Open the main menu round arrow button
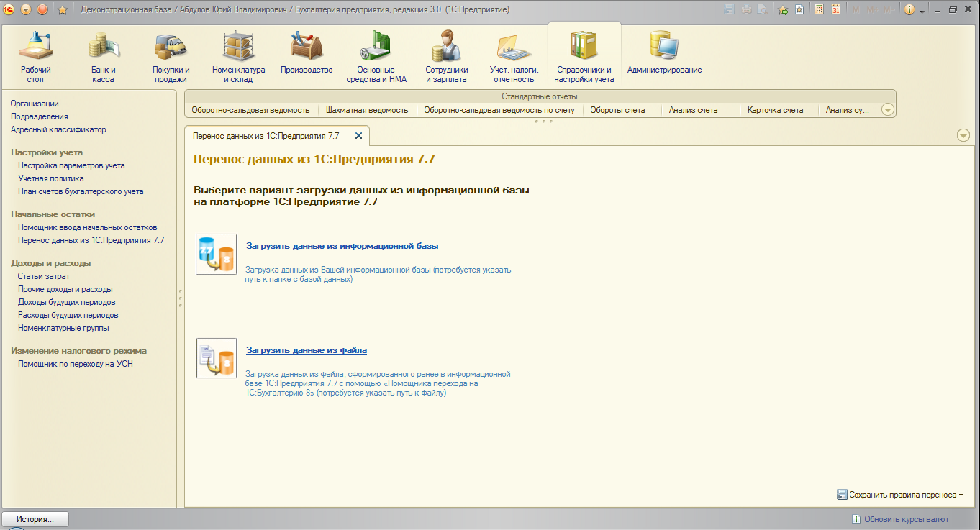 pos(26,9)
